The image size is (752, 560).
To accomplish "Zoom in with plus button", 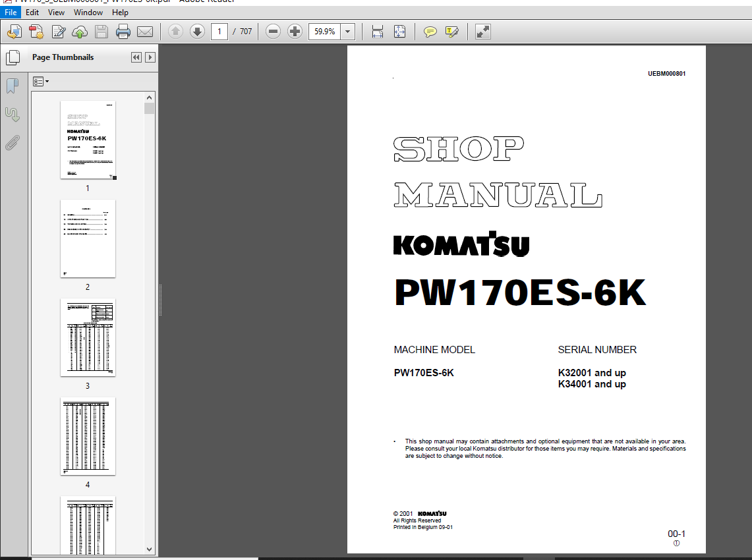I will click(x=295, y=32).
